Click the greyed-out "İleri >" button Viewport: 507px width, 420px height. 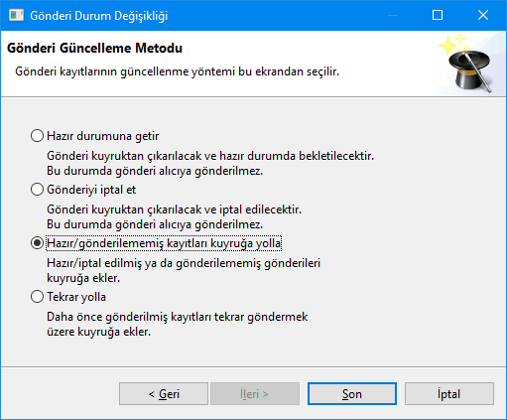(x=255, y=394)
